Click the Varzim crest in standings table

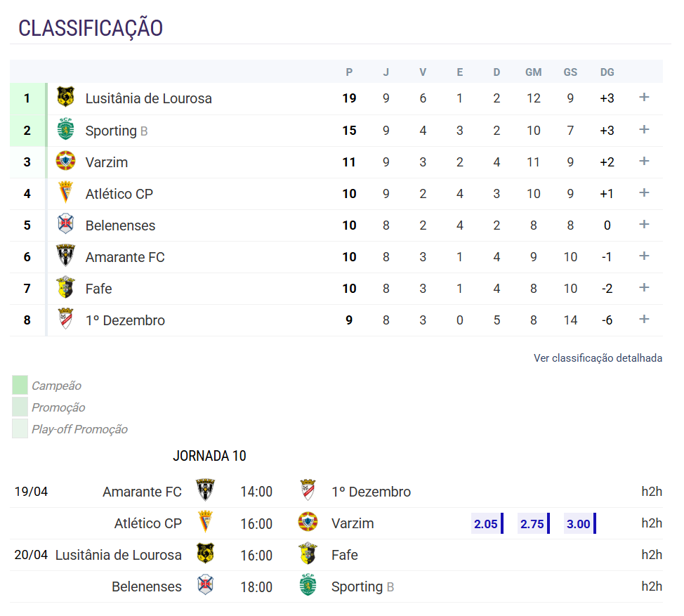65,161
